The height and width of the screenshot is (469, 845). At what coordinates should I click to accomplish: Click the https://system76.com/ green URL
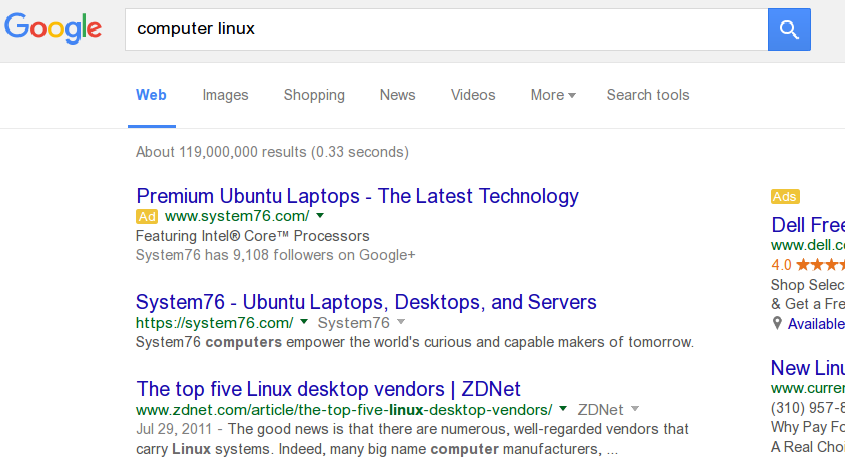coord(214,323)
